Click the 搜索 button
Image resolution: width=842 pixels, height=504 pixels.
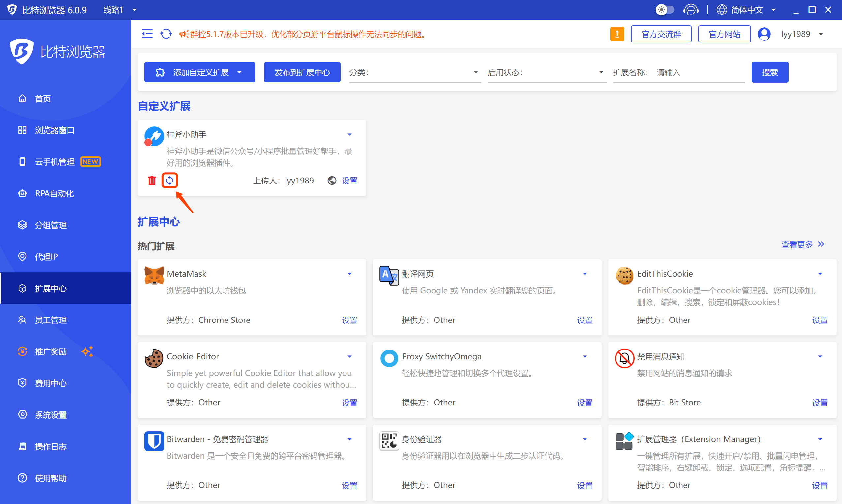coord(769,72)
